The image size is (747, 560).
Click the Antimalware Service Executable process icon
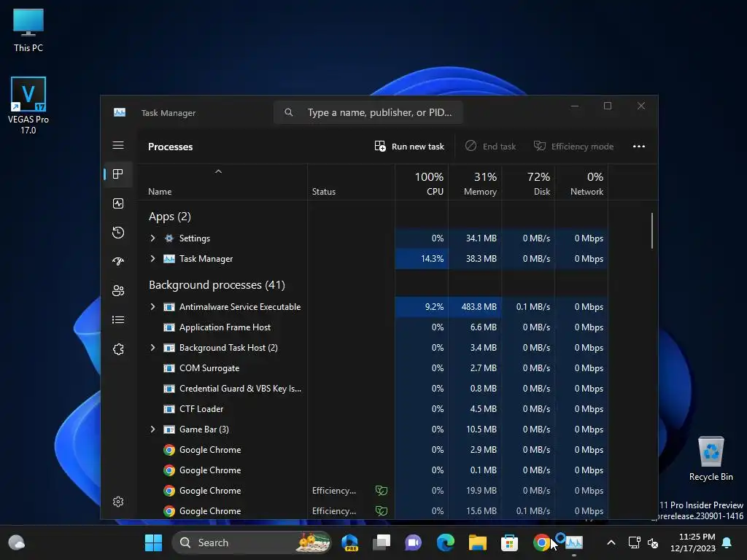click(x=169, y=307)
